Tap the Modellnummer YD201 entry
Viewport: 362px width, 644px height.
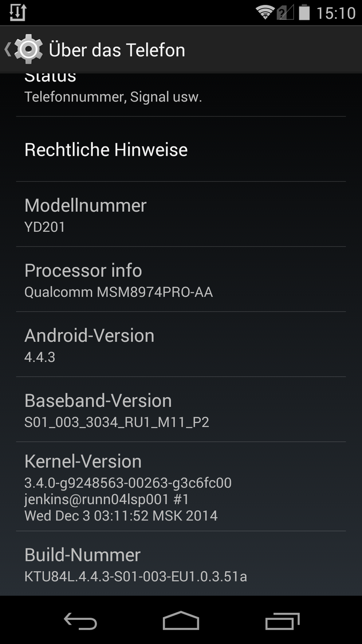click(x=181, y=214)
